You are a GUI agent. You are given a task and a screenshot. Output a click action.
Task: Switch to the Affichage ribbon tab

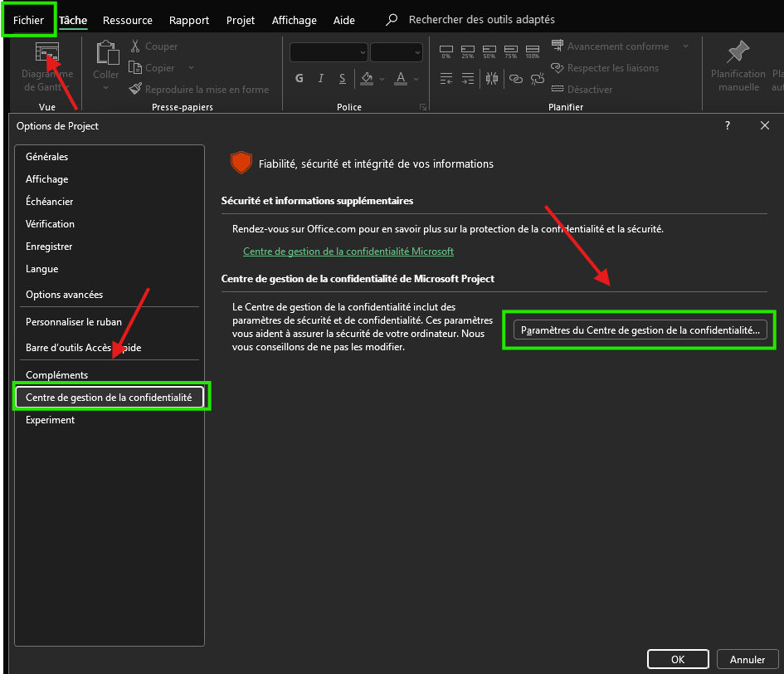[x=294, y=20]
